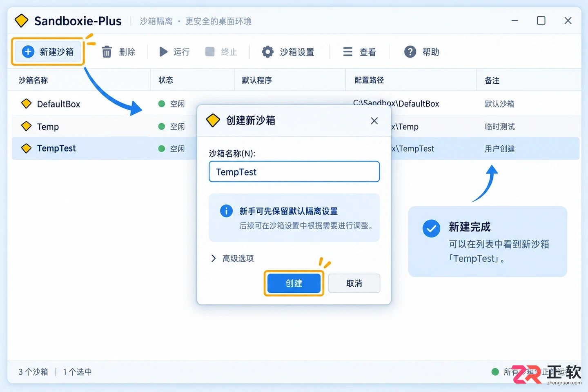
Task: Open 沙箱设置 via the gear icon
Action: click(x=268, y=52)
